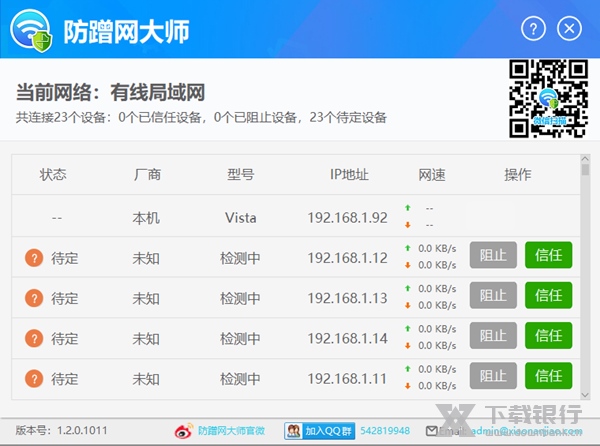The image size is (600, 446).
Task: Click upload arrow icon for 192.168.1.13
Action: pyautogui.click(x=408, y=288)
